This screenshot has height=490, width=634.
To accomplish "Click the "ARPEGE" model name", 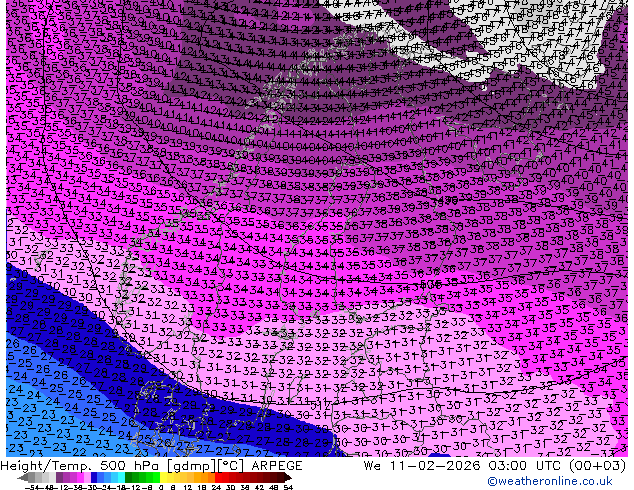I will click(x=277, y=466).
